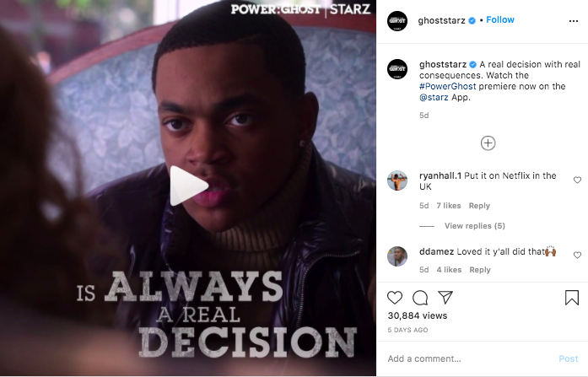Open ryanhall.1's profile avatar
This screenshot has width=588, height=377.
point(397,180)
